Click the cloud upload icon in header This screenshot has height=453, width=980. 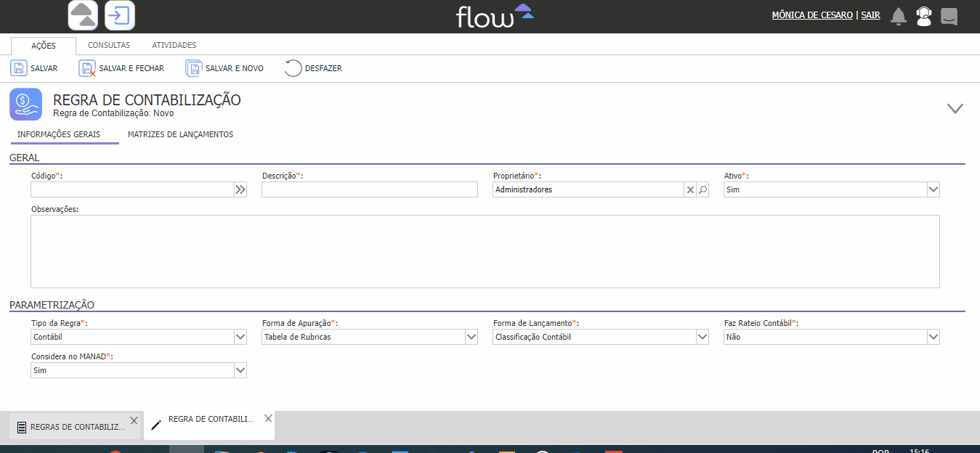[x=84, y=15]
